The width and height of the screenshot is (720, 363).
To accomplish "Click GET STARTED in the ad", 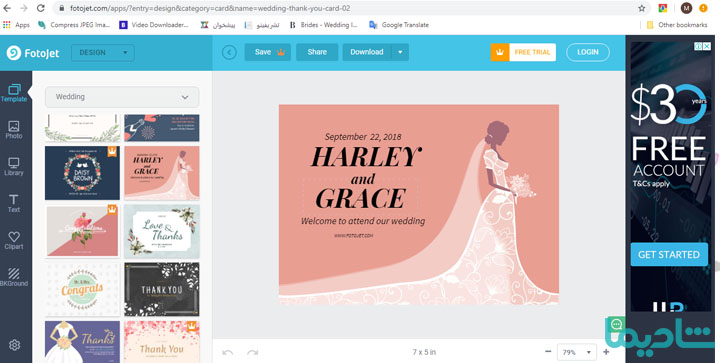I will click(669, 255).
